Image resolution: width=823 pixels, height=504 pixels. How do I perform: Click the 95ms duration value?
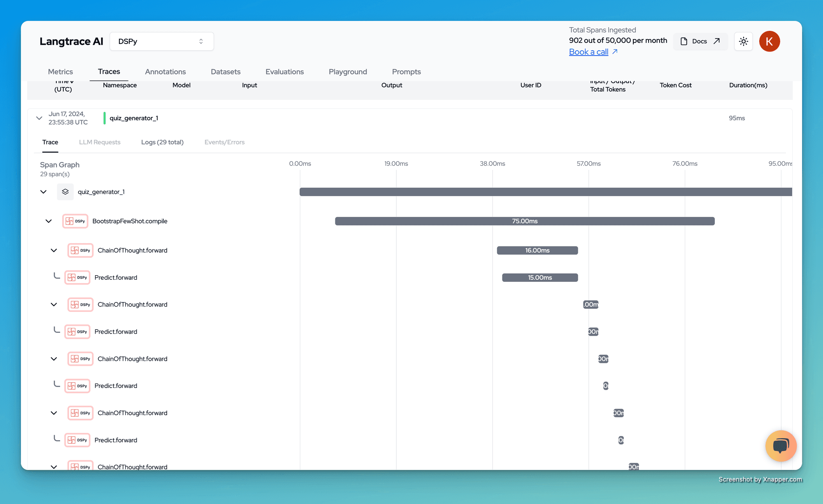pyautogui.click(x=737, y=118)
